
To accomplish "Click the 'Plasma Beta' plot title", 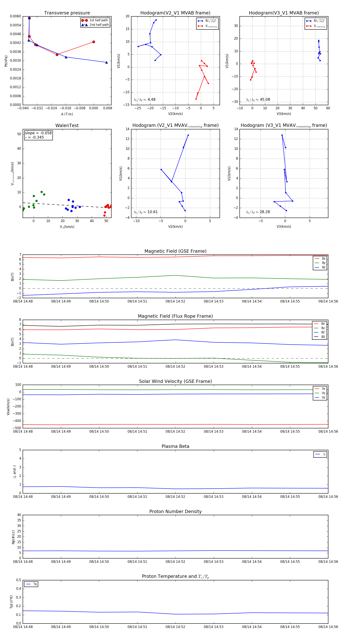I will [175, 446].
